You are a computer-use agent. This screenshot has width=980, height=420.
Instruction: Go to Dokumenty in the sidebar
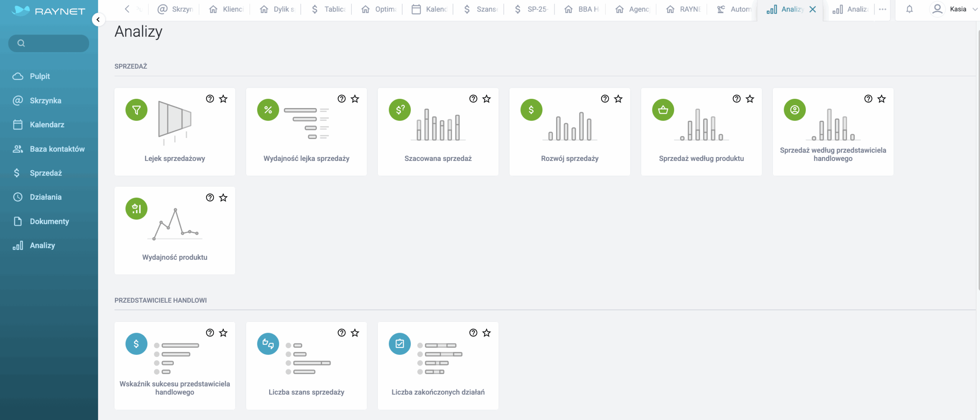point(49,221)
